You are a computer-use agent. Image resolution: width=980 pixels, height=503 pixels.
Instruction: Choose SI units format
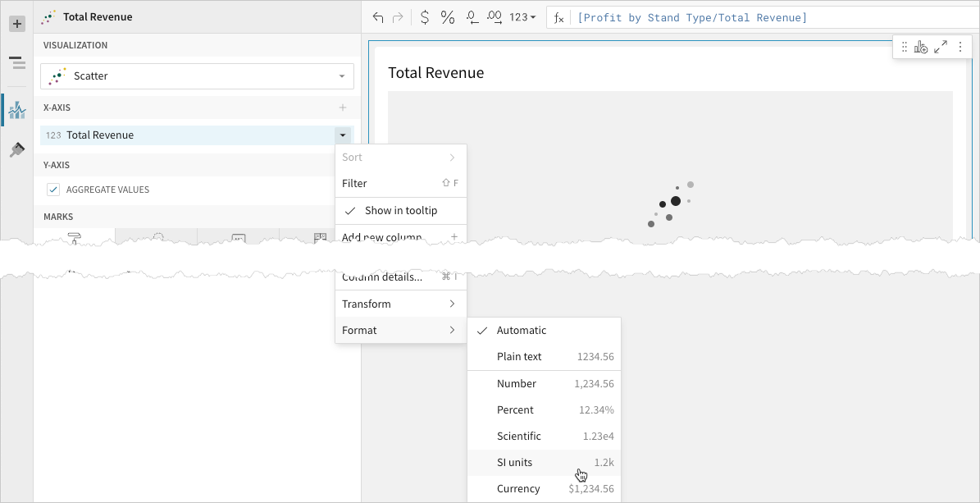(514, 463)
